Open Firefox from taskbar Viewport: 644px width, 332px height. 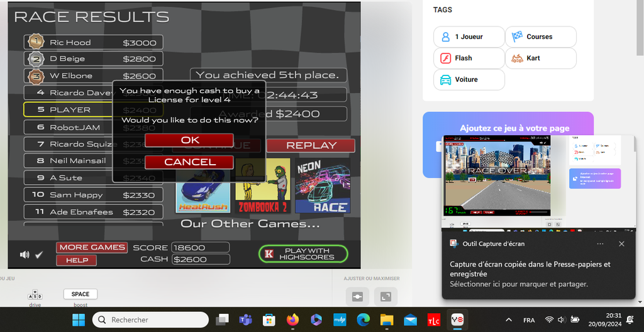[292, 319]
